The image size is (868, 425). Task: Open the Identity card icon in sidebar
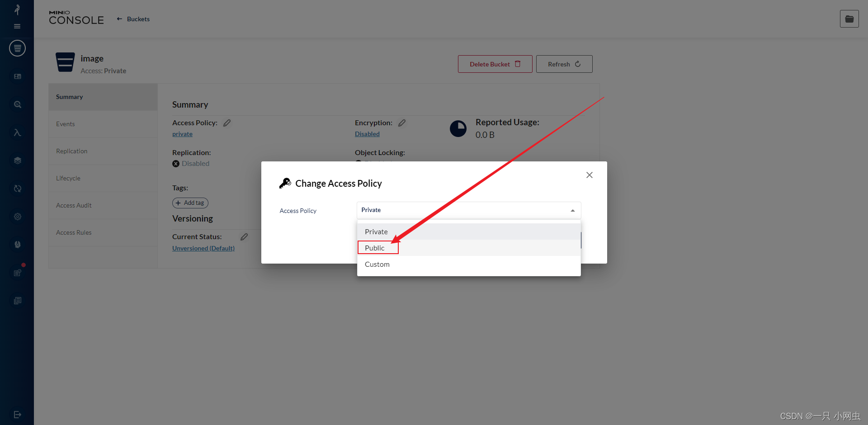click(17, 76)
